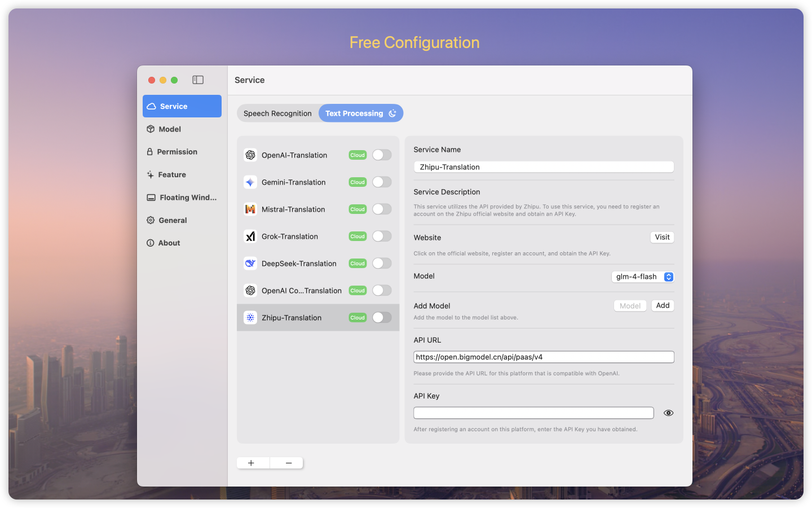Click Cloud badge on Mistral-Translation row
The height and width of the screenshot is (508, 812).
[x=358, y=209]
